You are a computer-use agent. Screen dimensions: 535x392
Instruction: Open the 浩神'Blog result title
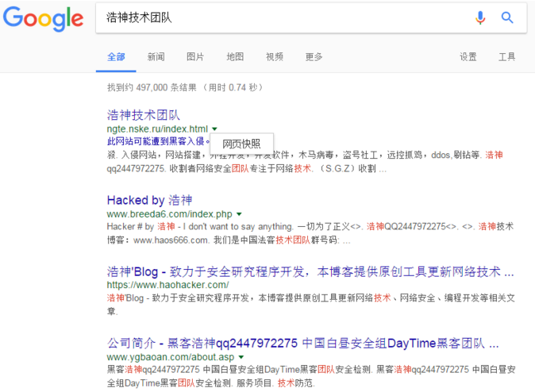pos(310,271)
